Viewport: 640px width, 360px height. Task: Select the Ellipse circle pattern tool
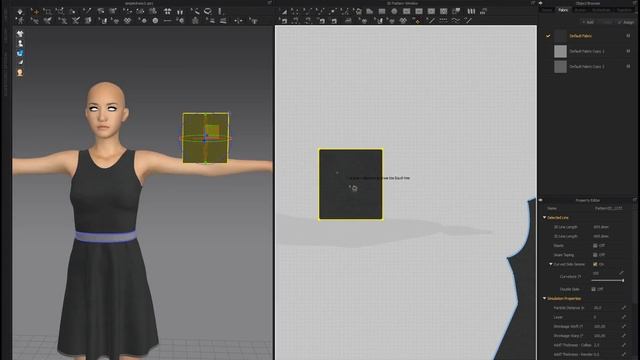tap(394, 11)
